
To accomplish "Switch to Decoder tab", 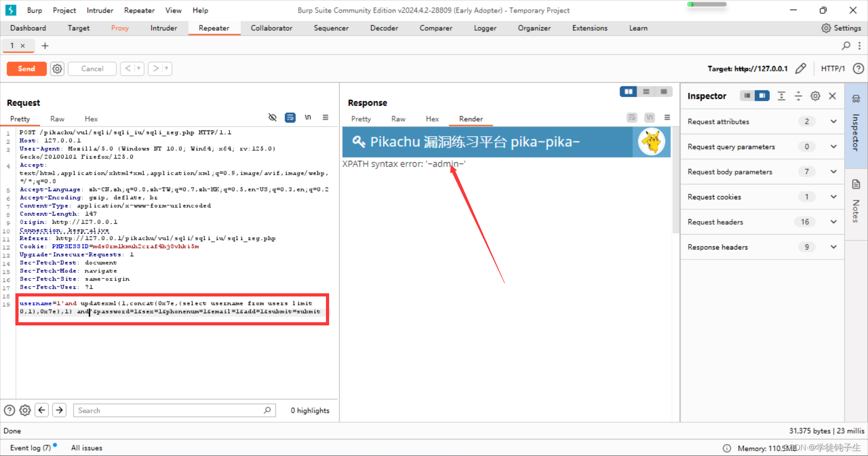I will pyautogui.click(x=384, y=28).
